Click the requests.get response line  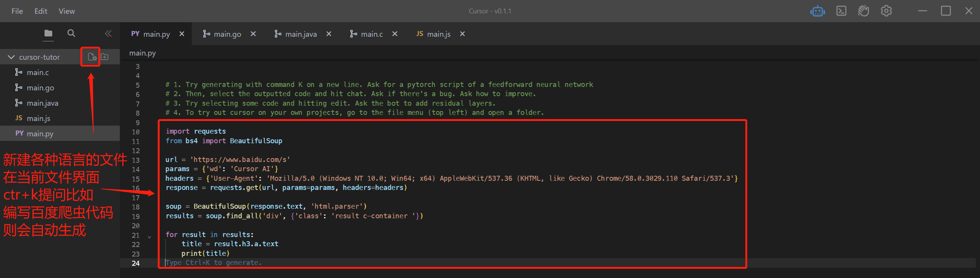[286, 188]
